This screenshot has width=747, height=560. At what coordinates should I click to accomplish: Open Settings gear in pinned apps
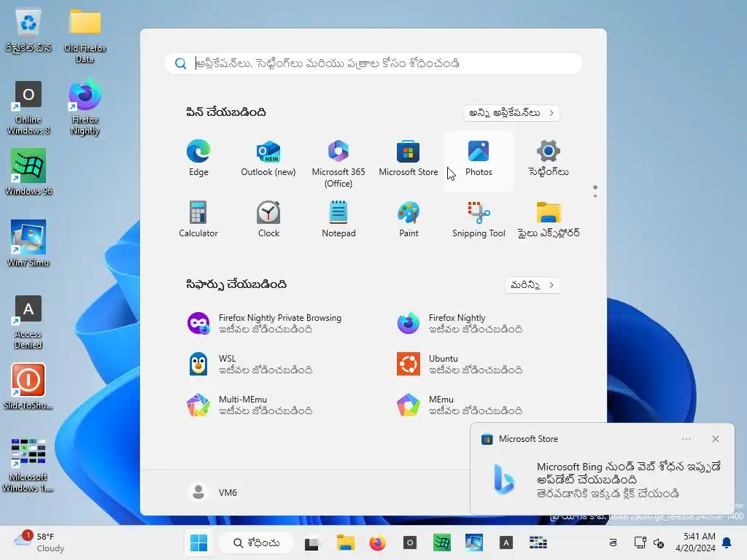tap(549, 158)
